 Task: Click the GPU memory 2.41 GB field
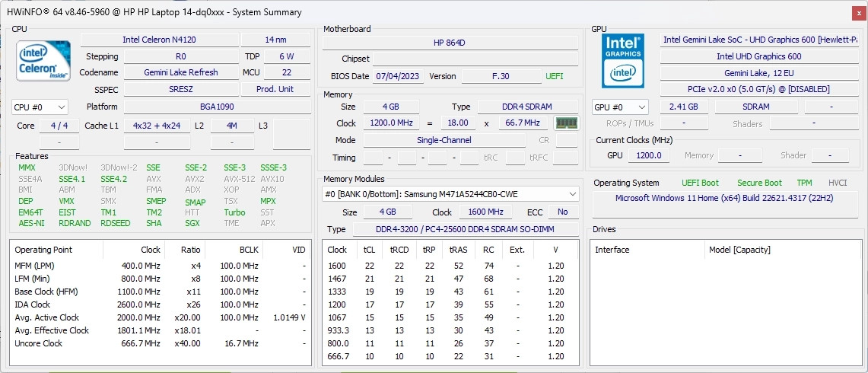click(684, 107)
